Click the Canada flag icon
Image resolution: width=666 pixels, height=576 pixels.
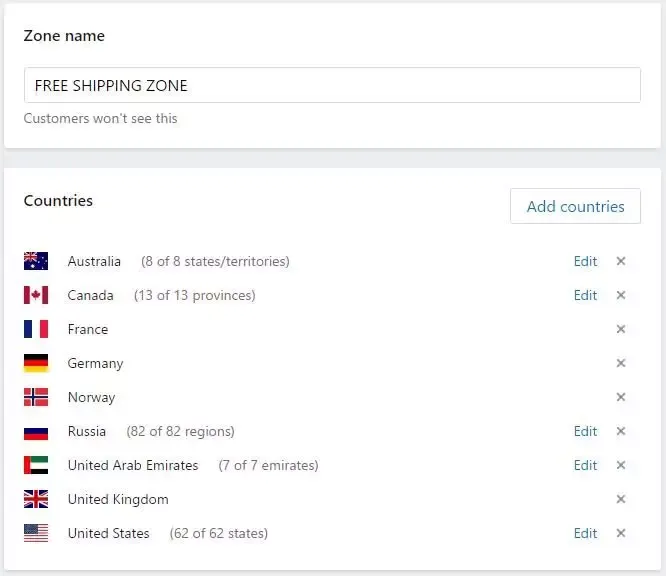pos(36,295)
